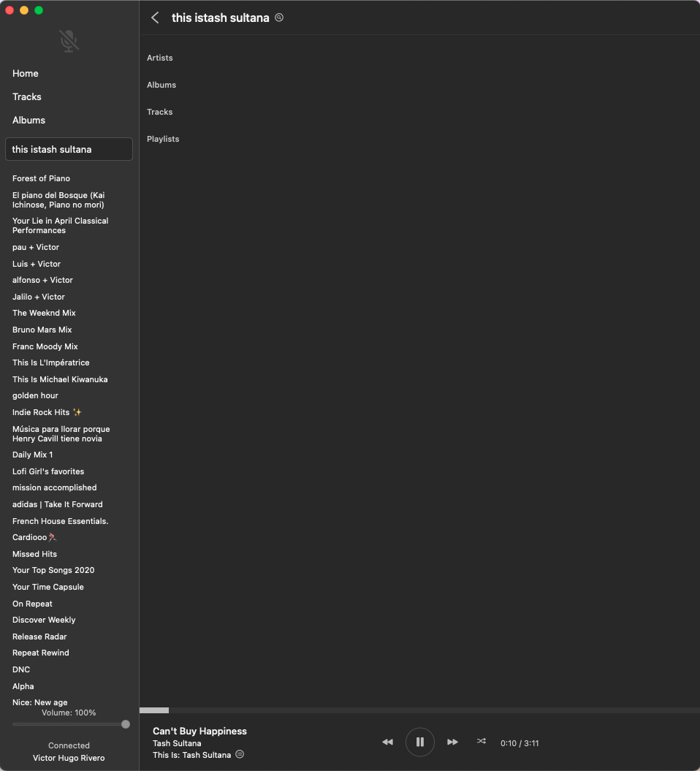Open the Cardiooo playlist

coord(34,537)
